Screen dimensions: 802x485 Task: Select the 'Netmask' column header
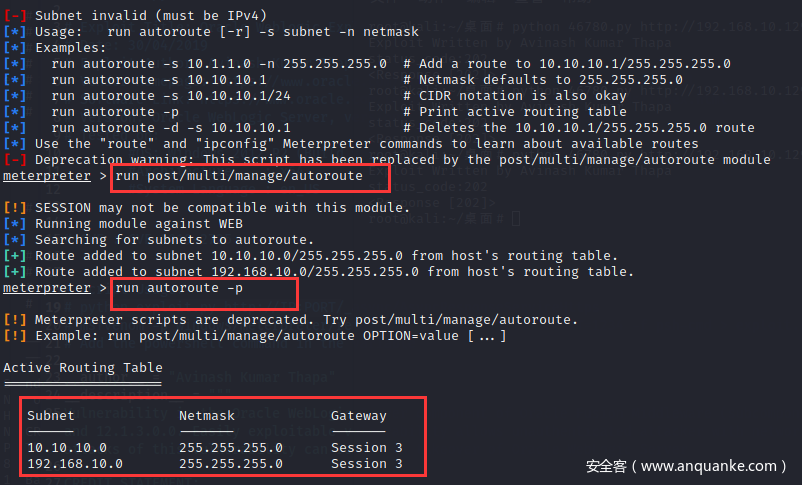pos(207,415)
